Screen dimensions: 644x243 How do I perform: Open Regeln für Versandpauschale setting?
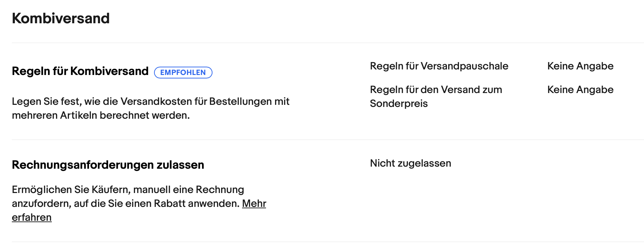point(439,66)
